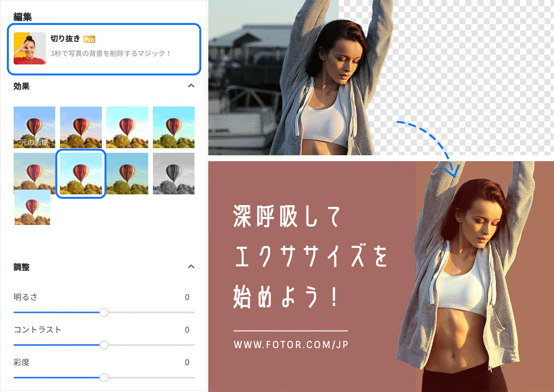Image resolution: width=554 pixels, height=392 pixels.
Task: Click the 明るさ brightness slider handle
Action: (104, 312)
